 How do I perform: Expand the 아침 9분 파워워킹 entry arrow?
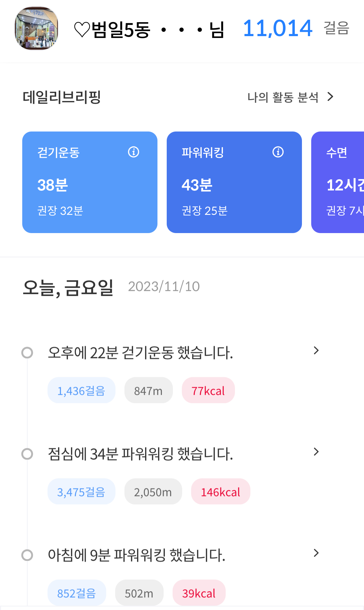click(316, 553)
